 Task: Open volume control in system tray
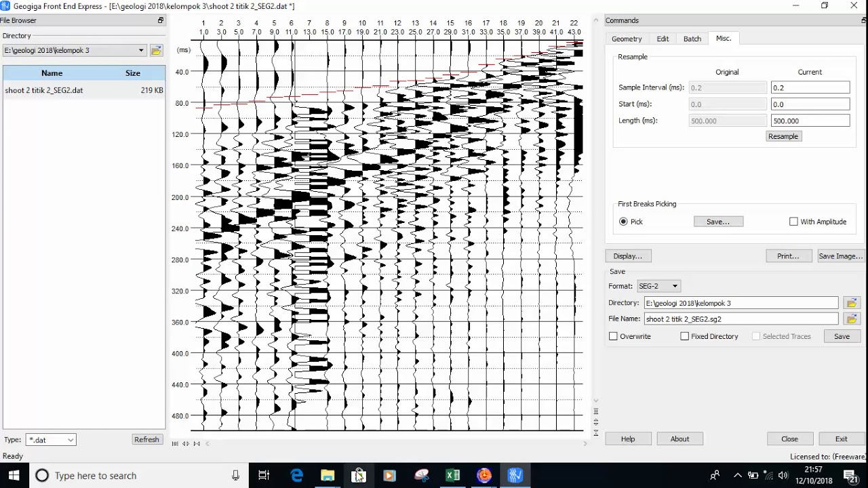(783, 475)
